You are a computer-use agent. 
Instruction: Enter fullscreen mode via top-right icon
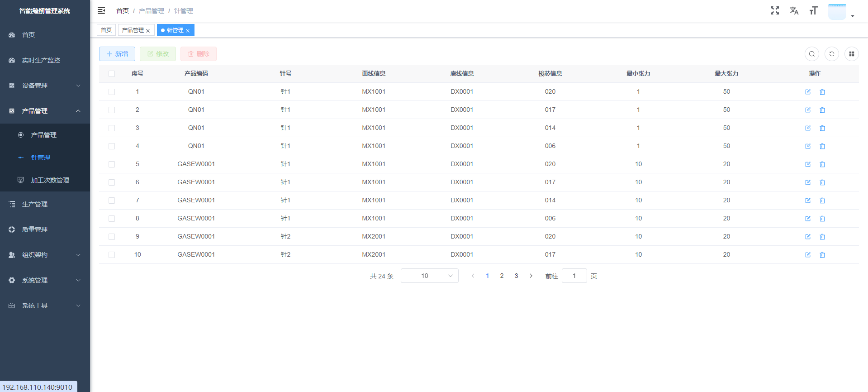pyautogui.click(x=774, y=10)
